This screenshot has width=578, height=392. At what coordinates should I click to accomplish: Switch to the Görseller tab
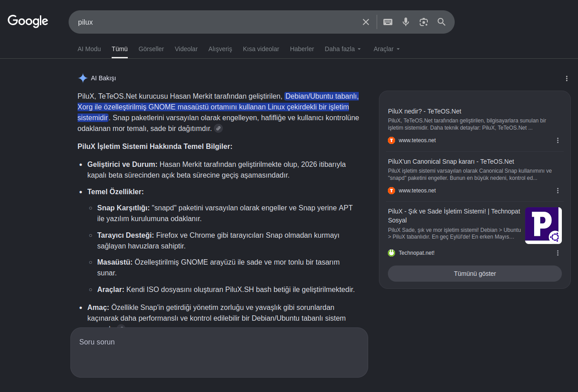[151, 49]
